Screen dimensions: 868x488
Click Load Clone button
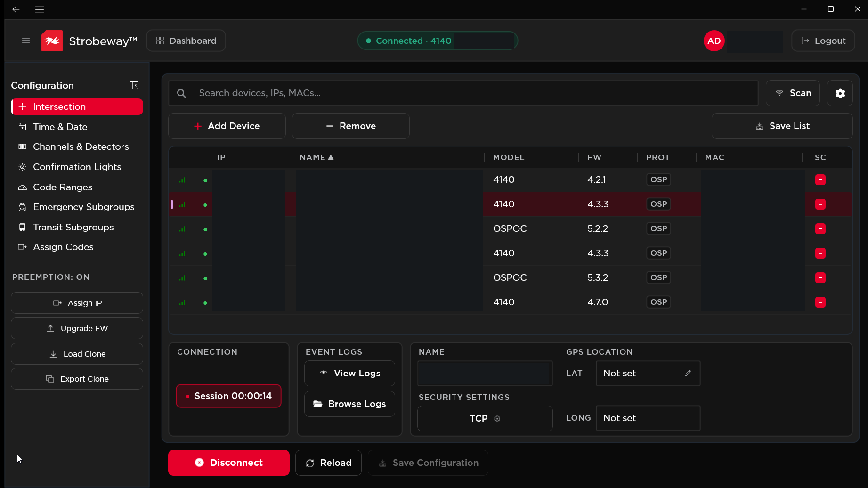pos(77,354)
